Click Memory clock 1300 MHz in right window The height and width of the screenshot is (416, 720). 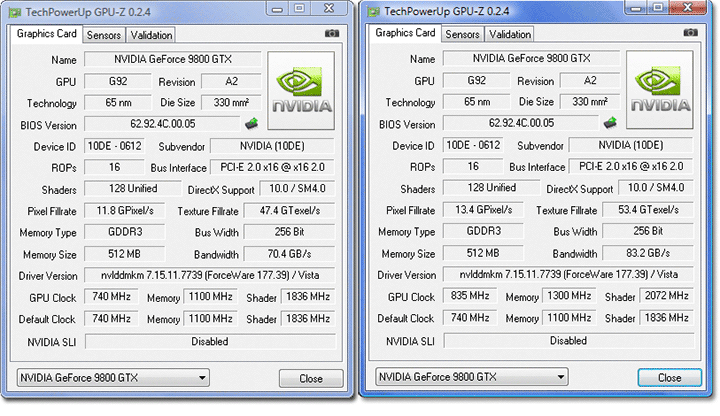click(569, 296)
